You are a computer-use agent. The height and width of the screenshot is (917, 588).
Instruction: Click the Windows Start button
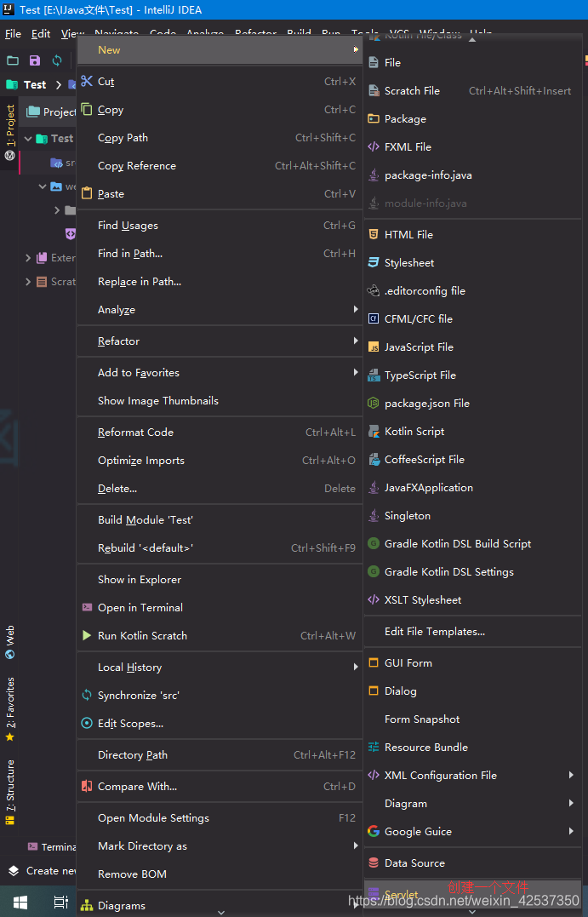click(x=20, y=902)
